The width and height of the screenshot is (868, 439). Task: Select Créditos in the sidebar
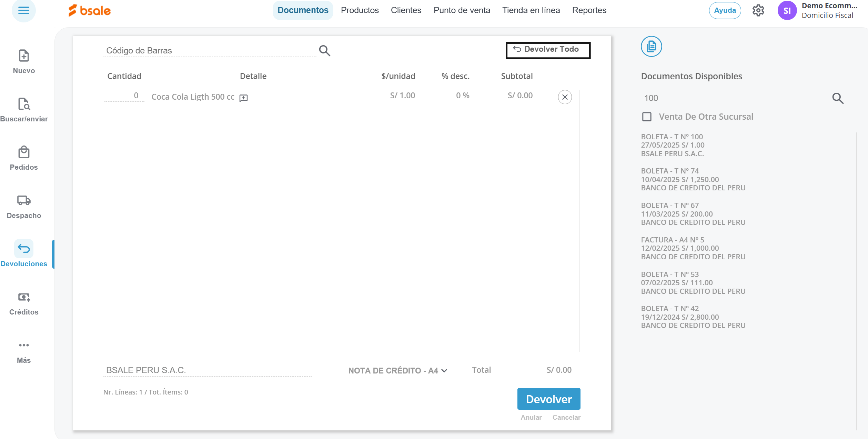[x=24, y=297]
